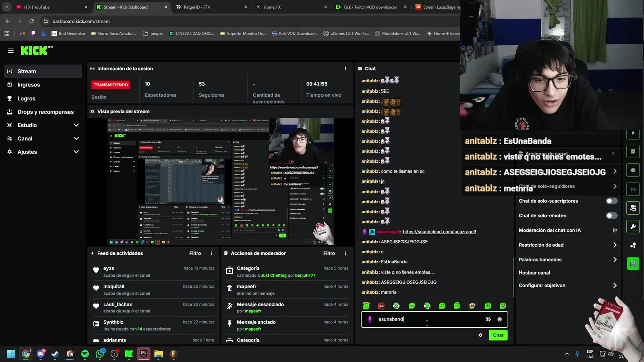This screenshot has height=362, width=644.
Task: Click the TRANSMITIENDO status badge
Action: (111, 85)
